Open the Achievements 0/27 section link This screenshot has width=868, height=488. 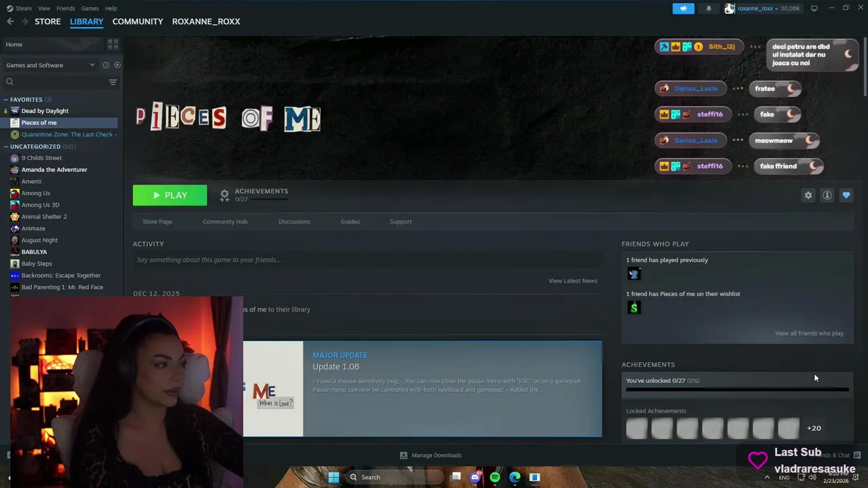[x=254, y=195]
